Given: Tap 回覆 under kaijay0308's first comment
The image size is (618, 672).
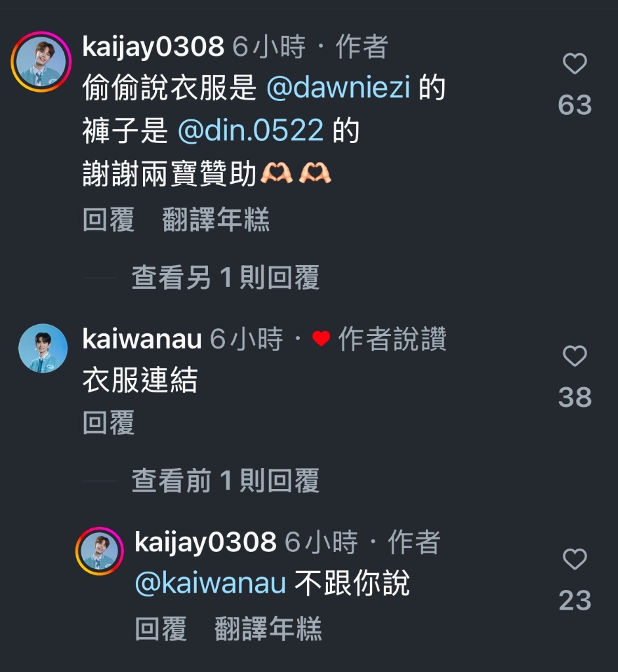Looking at the screenshot, I should point(109,219).
